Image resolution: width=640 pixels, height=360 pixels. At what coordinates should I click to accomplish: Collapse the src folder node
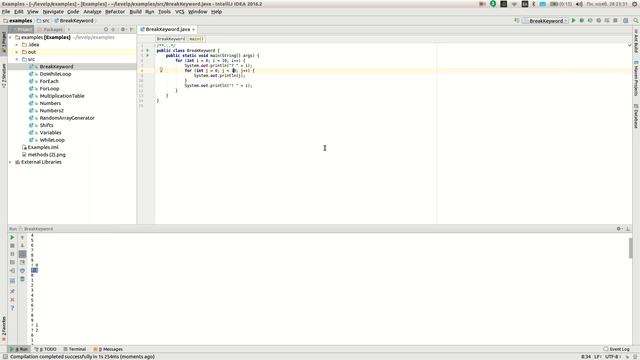tap(17, 59)
